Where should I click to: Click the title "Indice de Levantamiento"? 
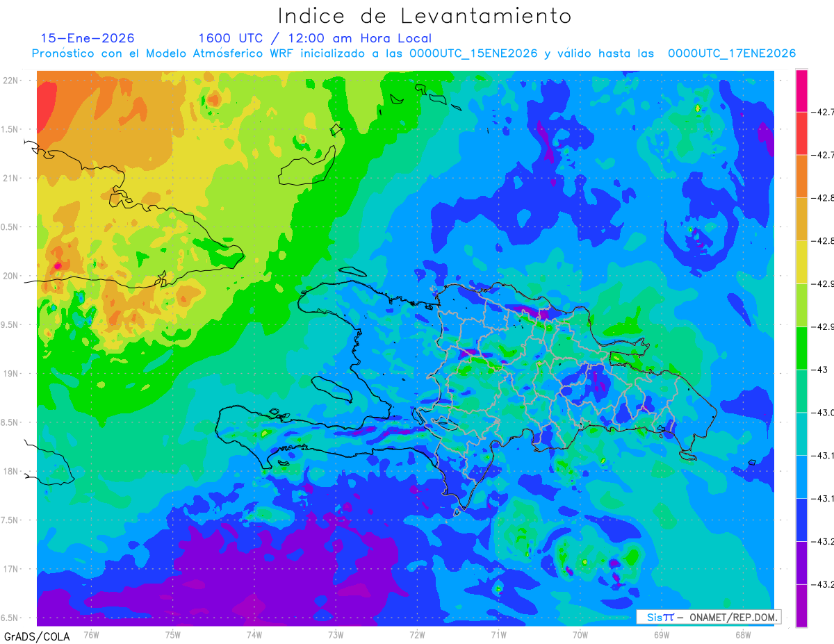click(425, 15)
